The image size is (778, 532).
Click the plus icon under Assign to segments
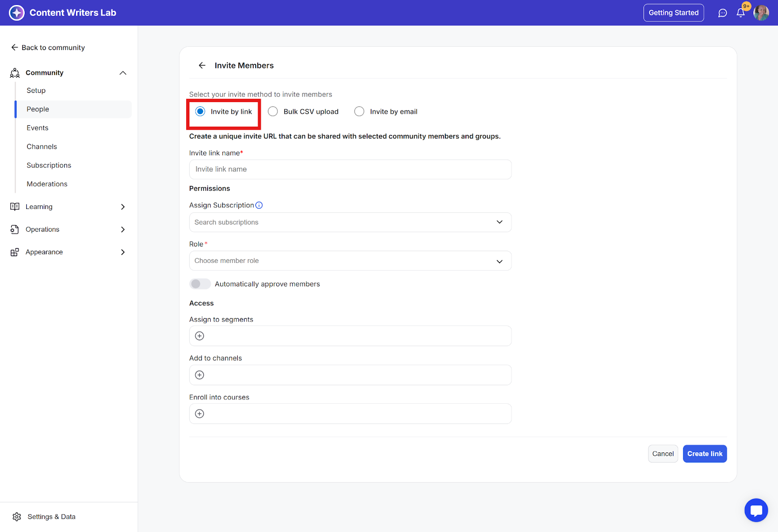pyautogui.click(x=199, y=336)
